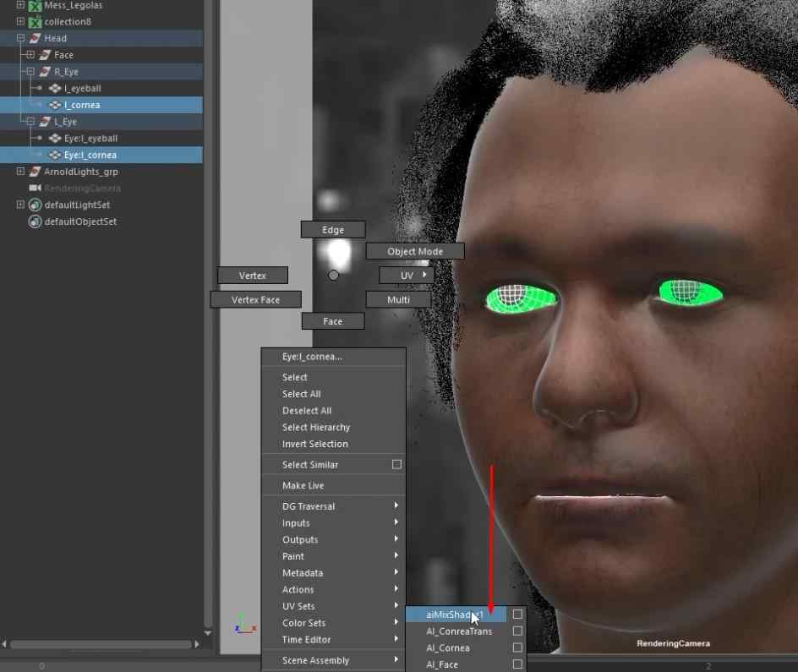This screenshot has height=672, width=798.
Task: Click the Head group transform icon
Action: (35, 38)
